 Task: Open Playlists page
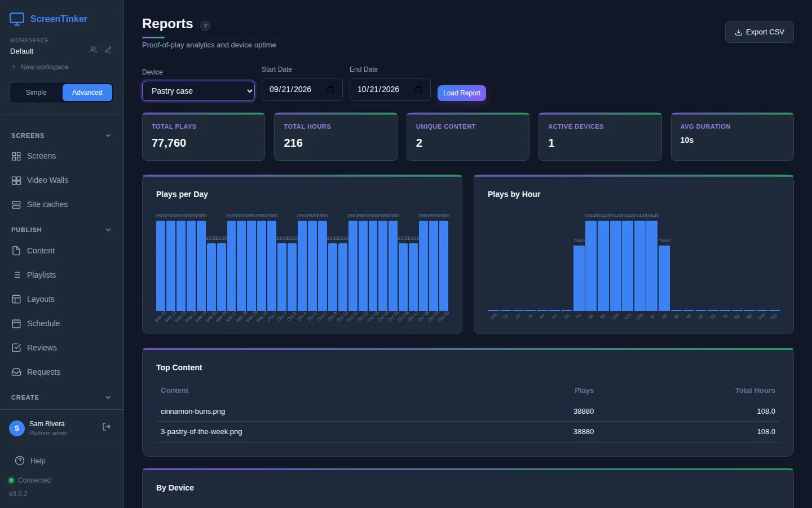click(61, 275)
